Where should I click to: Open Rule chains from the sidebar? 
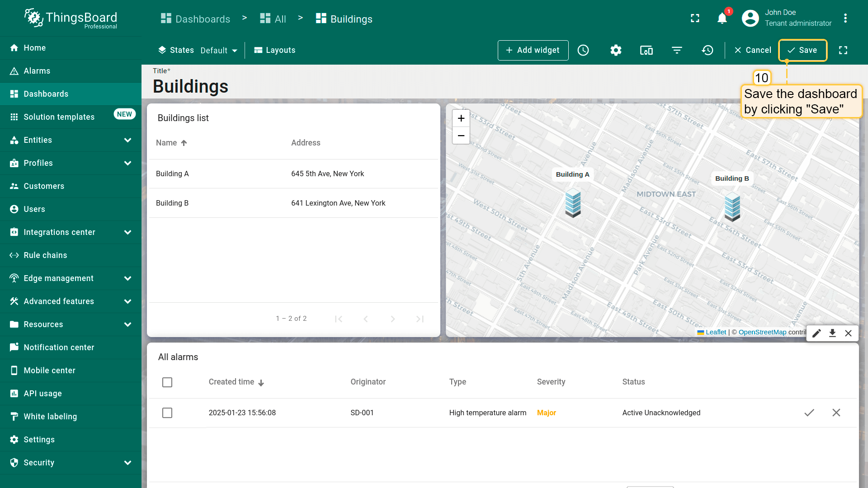click(x=45, y=255)
